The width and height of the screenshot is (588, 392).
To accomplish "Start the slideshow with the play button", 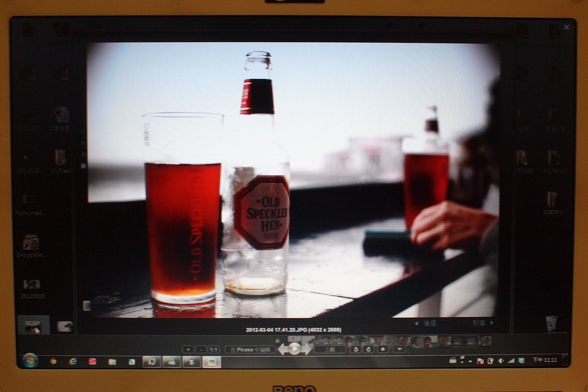I will pos(294,348).
